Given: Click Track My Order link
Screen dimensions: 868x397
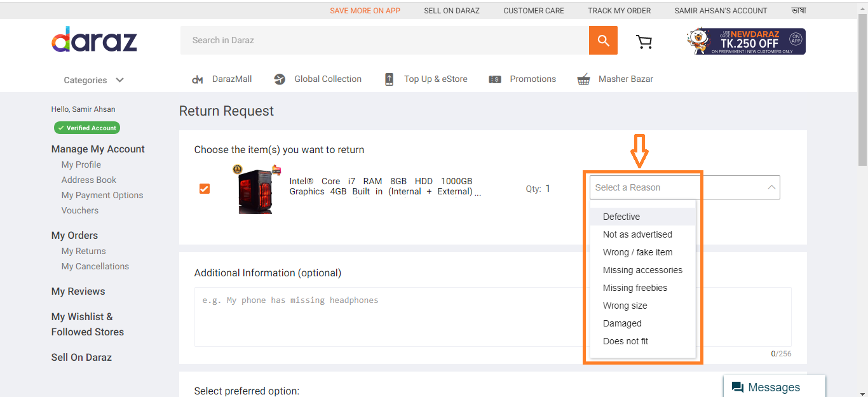Looking at the screenshot, I should pyautogui.click(x=619, y=11).
